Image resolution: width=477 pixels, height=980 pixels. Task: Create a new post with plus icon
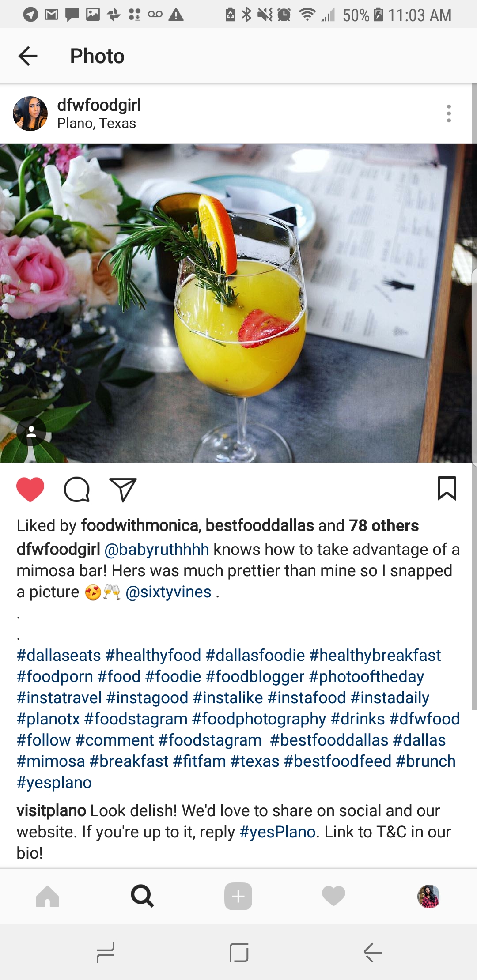pyautogui.click(x=238, y=896)
